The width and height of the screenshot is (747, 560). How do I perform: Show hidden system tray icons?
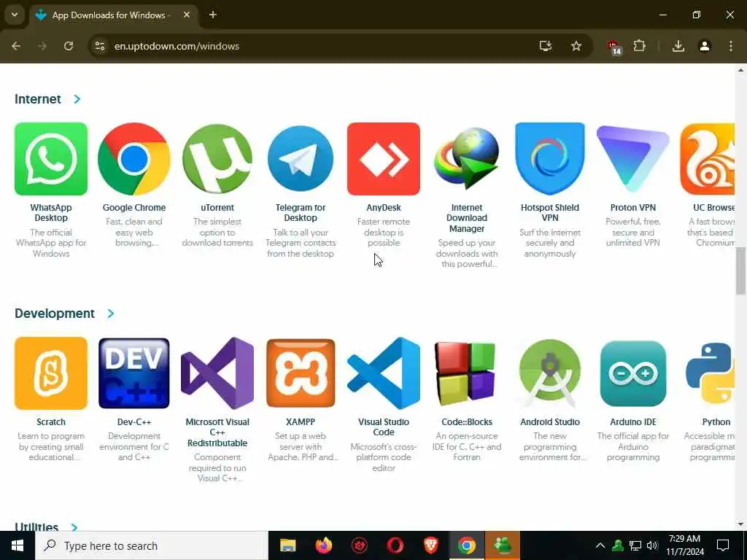(600, 545)
